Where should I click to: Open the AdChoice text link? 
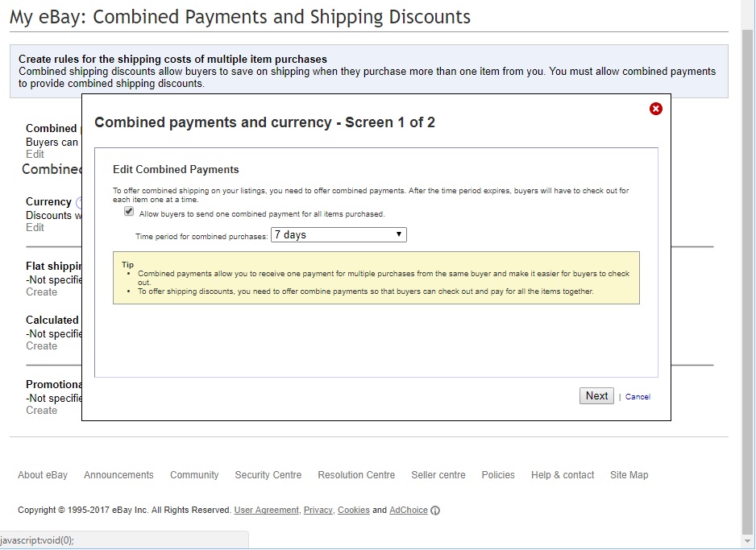(409, 510)
